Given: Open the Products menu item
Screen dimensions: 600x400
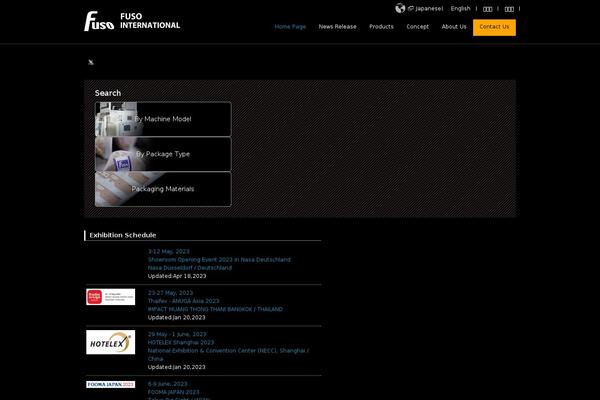Looking at the screenshot, I should click(x=381, y=27).
